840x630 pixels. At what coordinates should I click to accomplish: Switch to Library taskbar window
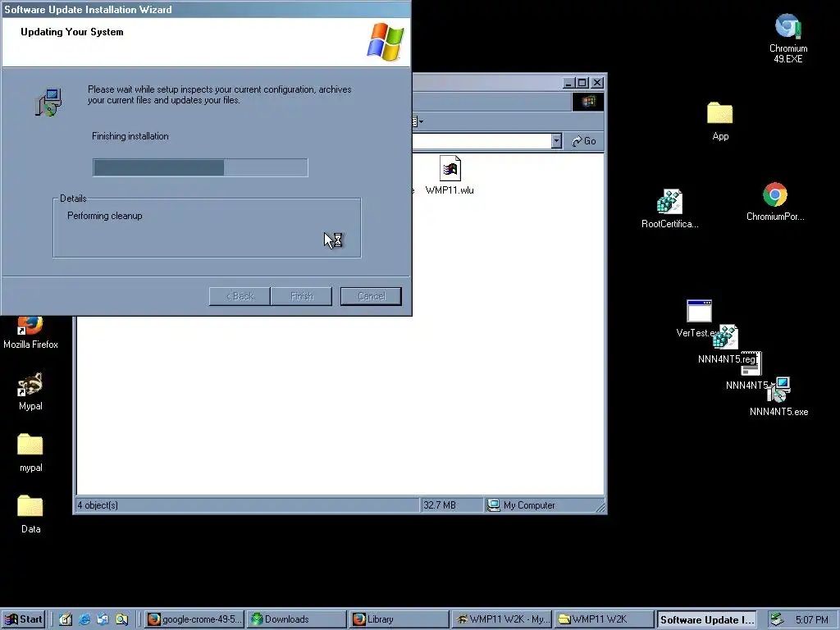pyautogui.click(x=399, y=619)
